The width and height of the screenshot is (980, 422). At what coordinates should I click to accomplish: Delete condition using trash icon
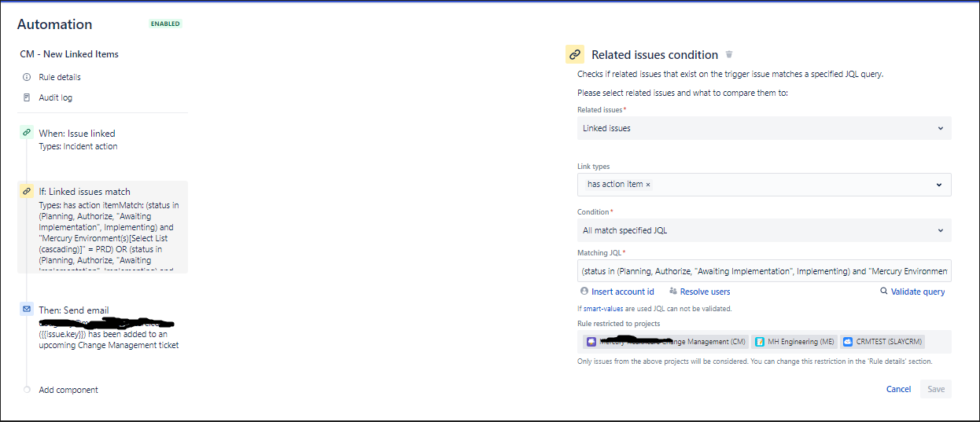tap(729, 54)
